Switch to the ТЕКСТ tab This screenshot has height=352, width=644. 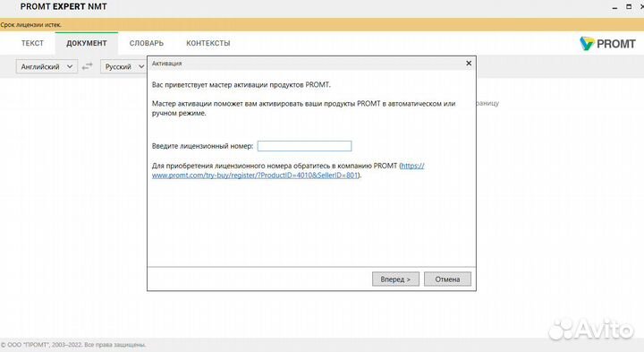pyautogui.click(x=32, y=43)
